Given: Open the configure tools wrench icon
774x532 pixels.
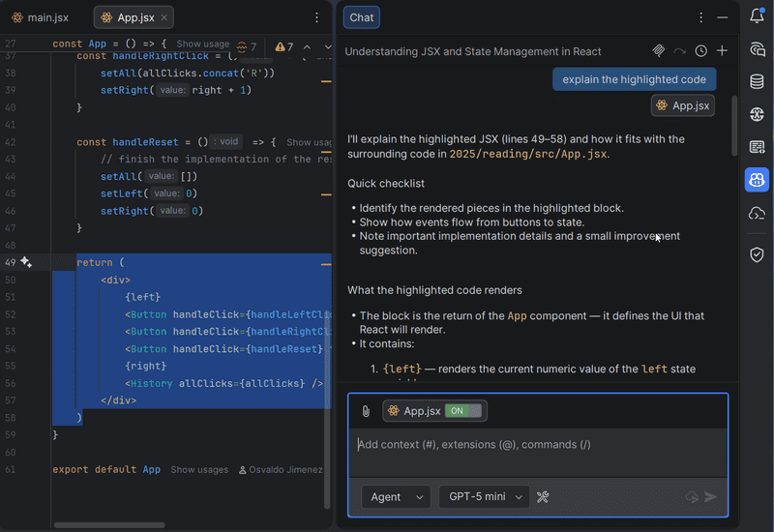Looking at the screenshot, I should pos(543,497).
